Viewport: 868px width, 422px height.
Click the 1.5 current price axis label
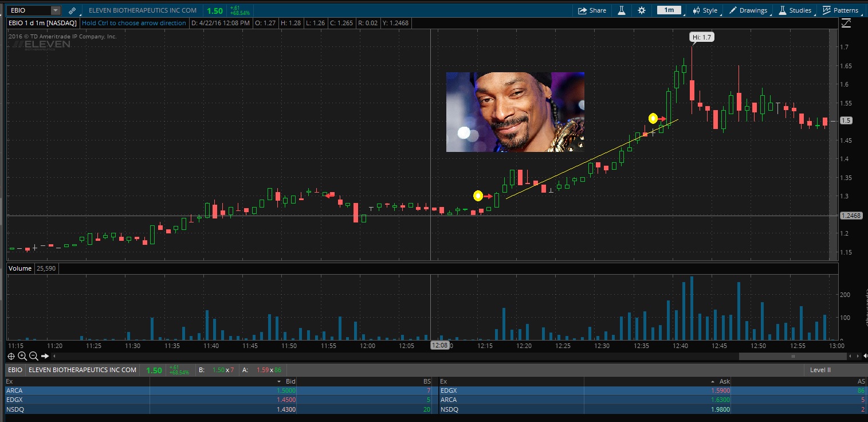click(846, 120)
